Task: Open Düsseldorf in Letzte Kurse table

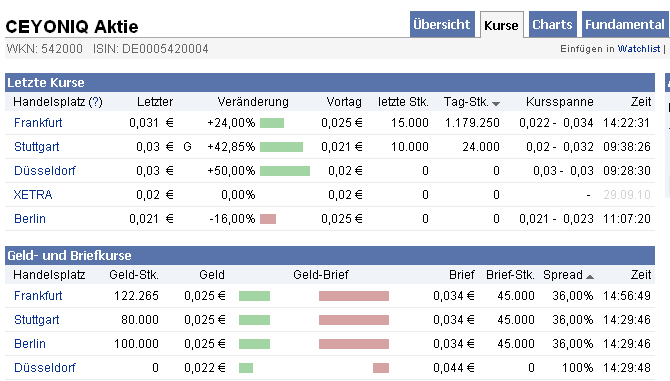Action: 44,171
